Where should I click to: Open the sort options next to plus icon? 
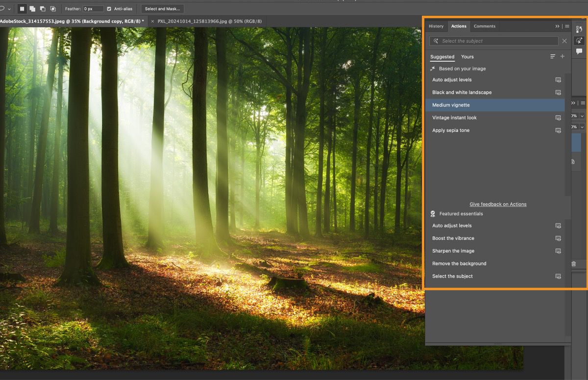[x=553, y=56]
